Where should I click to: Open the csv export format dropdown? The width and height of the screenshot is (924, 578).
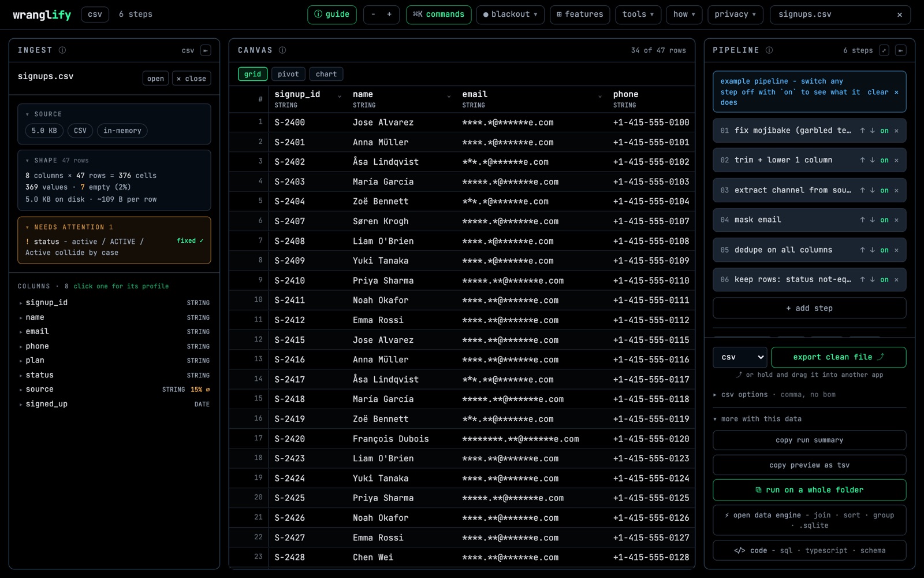(740, 357)
